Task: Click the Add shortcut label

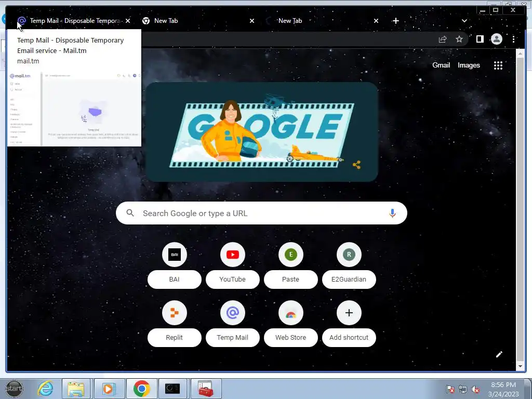Action: point(349,338)
